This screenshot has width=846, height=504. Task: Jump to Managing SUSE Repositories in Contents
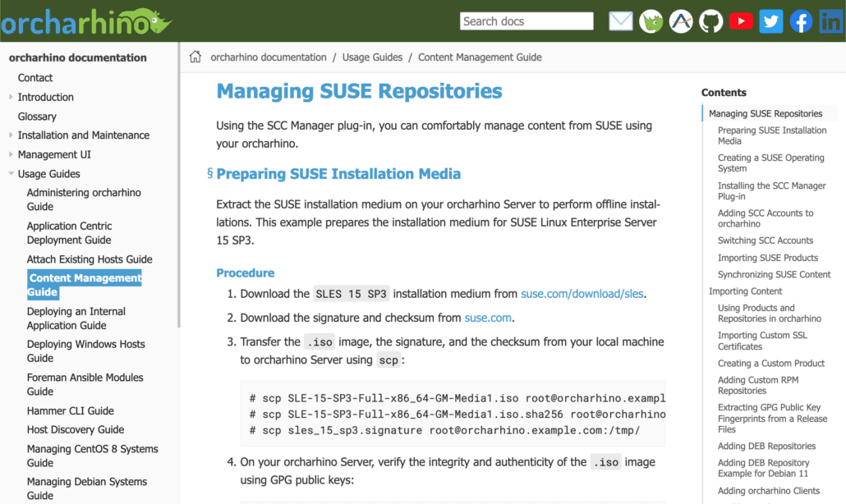click(x=765, y=113)
